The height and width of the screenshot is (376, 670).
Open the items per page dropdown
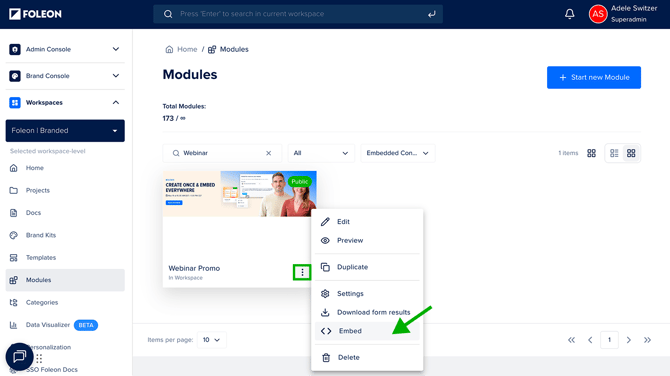[212, 340]
